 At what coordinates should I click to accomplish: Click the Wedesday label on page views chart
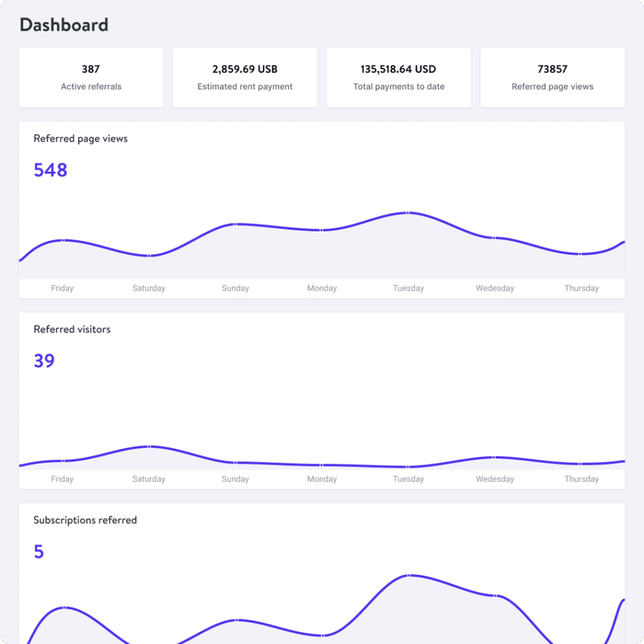(494, 288)
